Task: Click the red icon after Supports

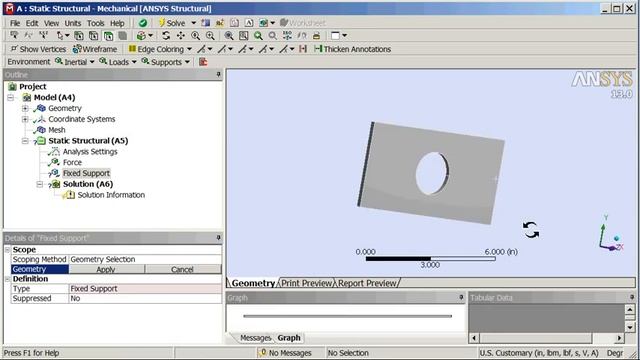Action: 203,62
